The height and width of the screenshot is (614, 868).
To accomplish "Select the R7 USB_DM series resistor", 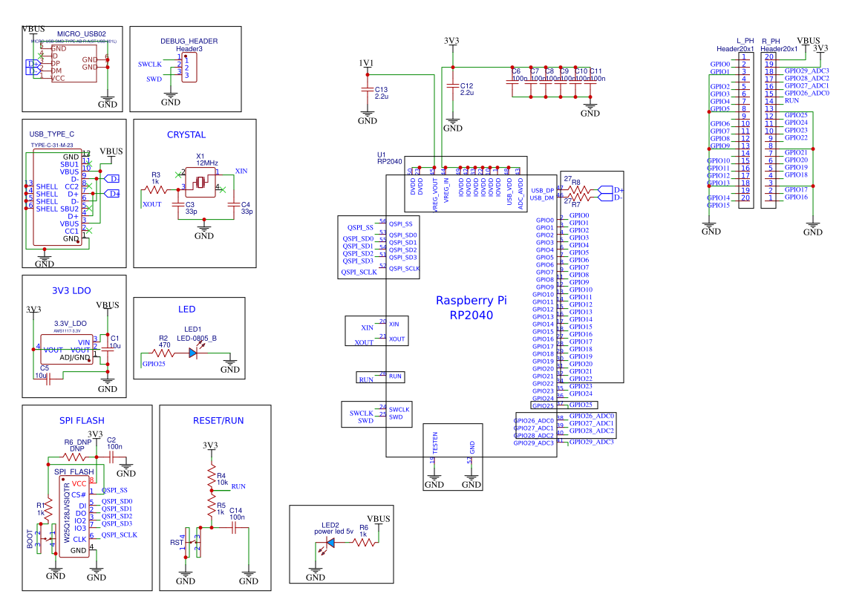I will click(579, 197).
